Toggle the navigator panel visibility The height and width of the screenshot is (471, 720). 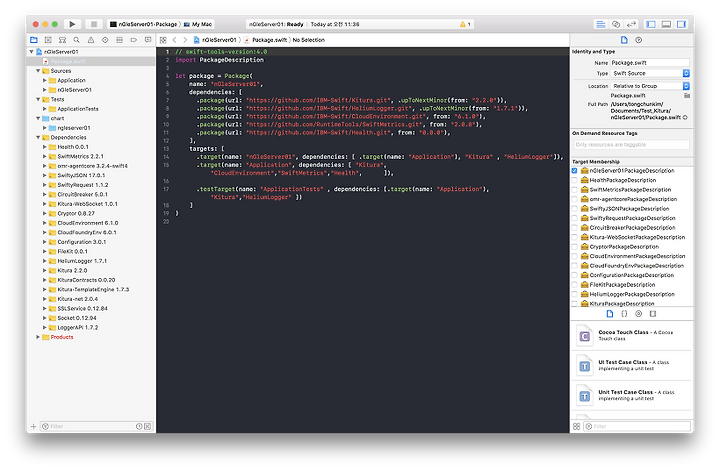pos(651,24)
